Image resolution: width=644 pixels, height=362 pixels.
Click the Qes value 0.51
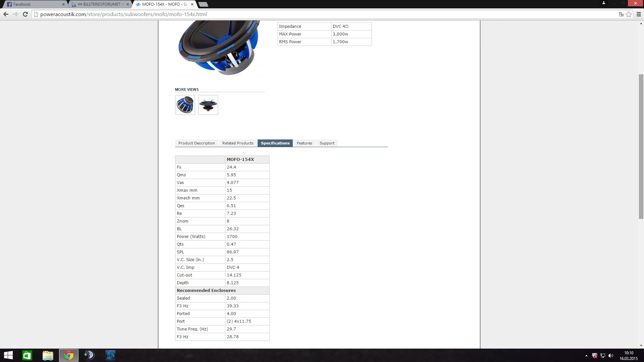tap(231, 206)
